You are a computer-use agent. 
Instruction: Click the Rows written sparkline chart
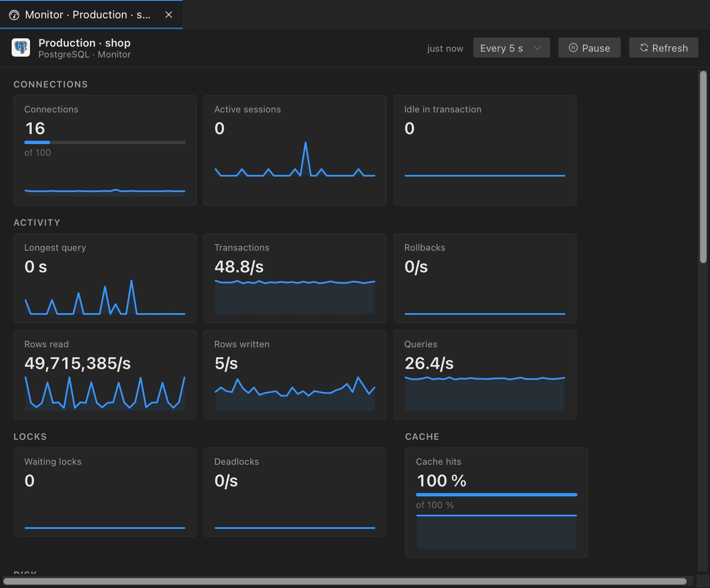click(x=295, y=393)
